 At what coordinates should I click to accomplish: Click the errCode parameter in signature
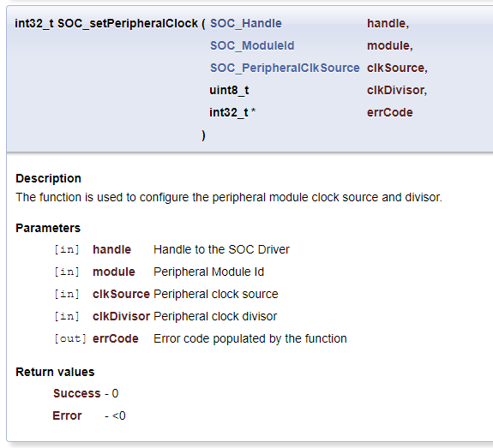tap(390, 112)
